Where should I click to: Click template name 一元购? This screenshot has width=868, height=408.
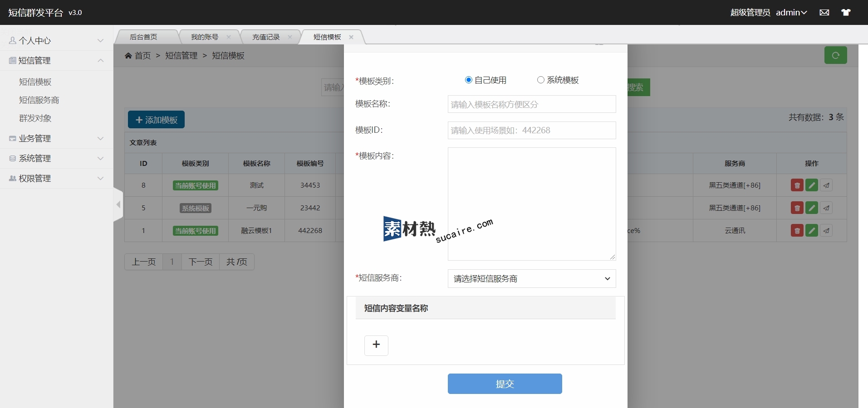[x=256, y=208]
